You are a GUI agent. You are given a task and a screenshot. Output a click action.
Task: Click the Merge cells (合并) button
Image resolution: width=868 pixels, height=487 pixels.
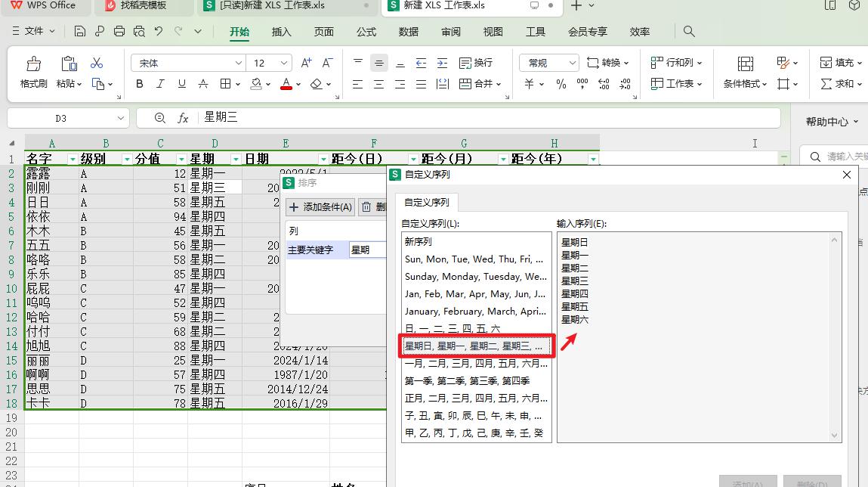[x=480, y=84]
